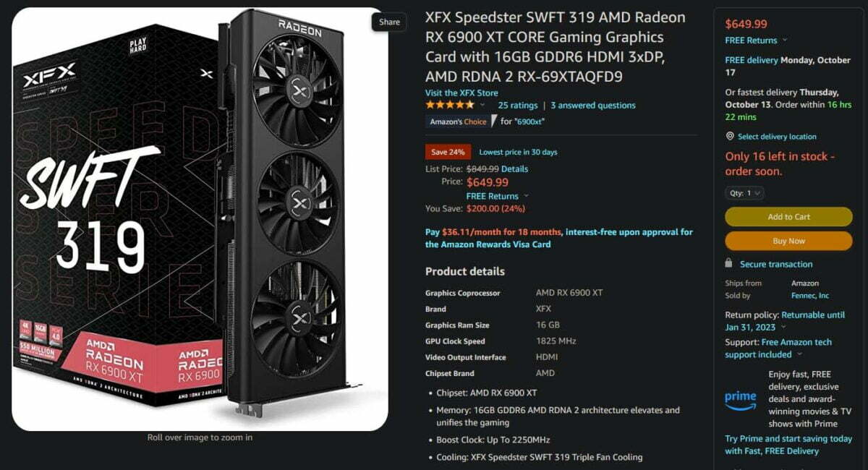View 3 answered questions
The height and width of the screenshot is (470, 868).
pyautogui.click(x=593, y=106)
